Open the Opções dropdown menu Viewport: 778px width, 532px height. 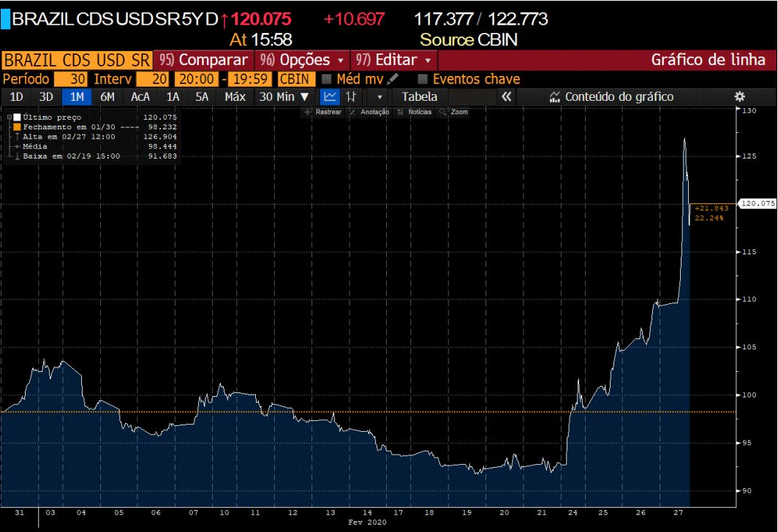coord(303,60)
